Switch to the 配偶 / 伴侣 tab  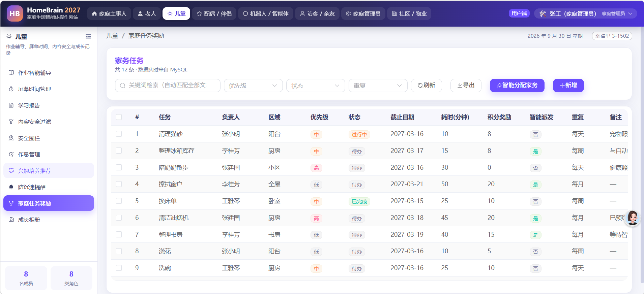click(214, 13)
